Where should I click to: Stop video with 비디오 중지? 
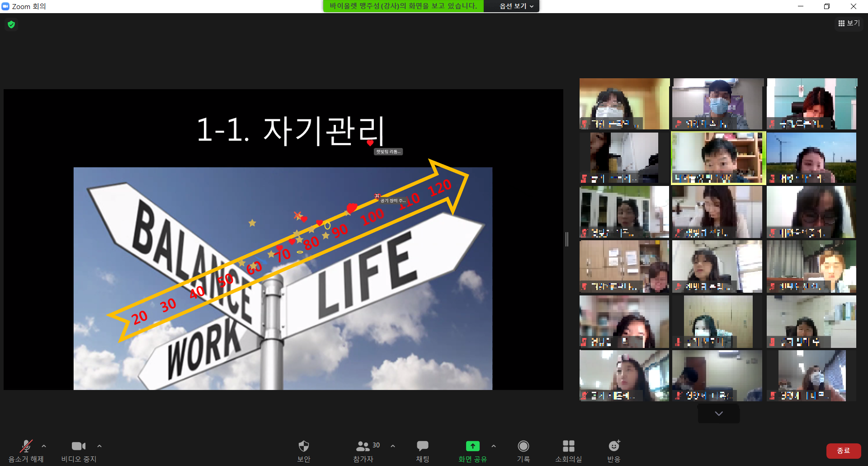click(x=78, y=447)
